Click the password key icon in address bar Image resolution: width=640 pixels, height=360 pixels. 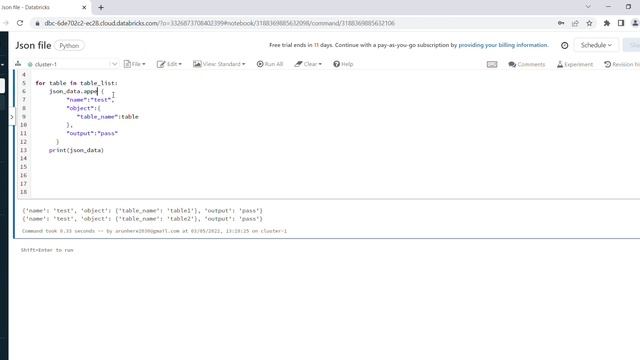(x=561, y=23)
